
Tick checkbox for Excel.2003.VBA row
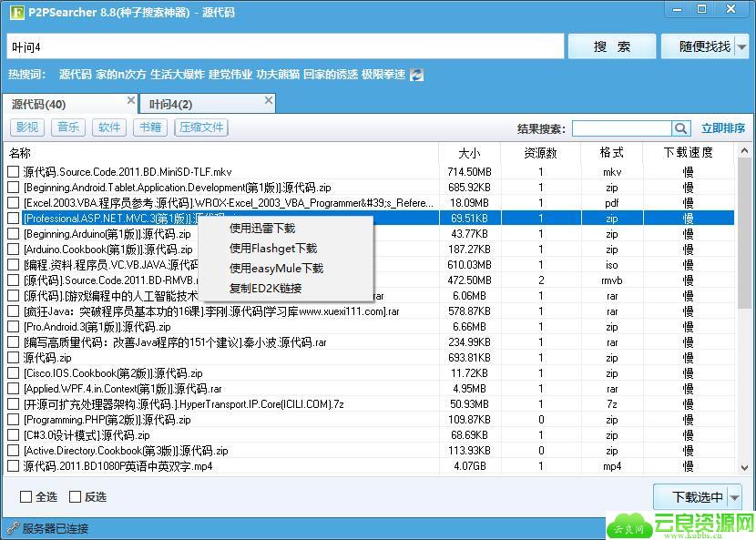click(14, 202)
